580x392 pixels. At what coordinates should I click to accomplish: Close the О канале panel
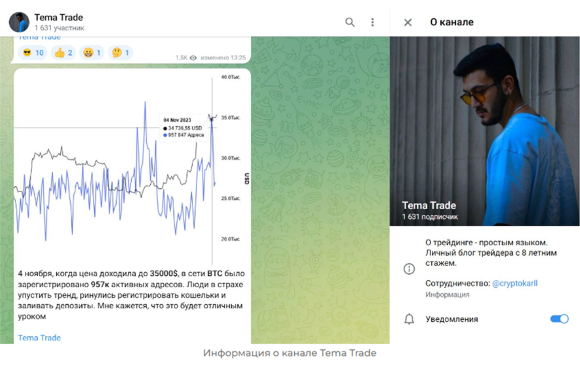pos(408,22)
